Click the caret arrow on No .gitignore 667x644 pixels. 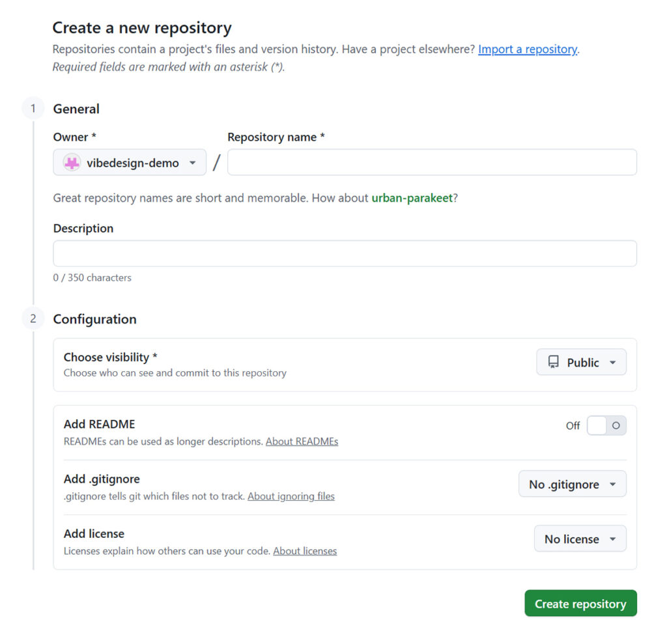pos(612,485)
